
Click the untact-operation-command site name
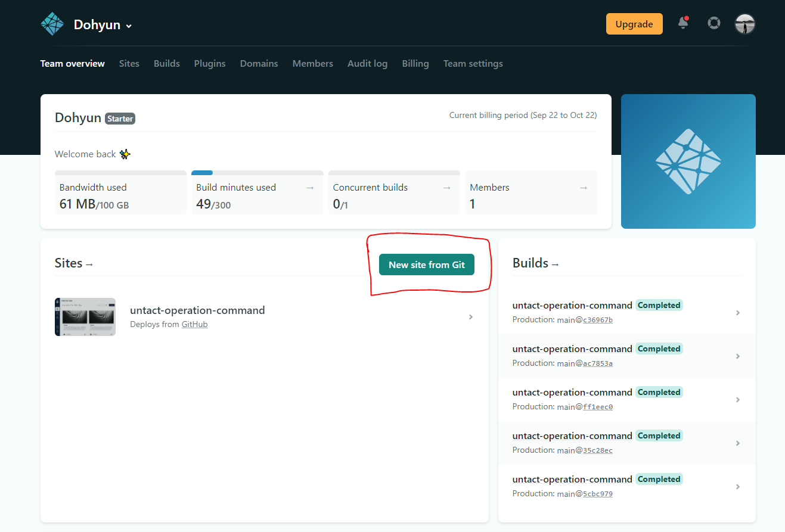click(197, 310)
